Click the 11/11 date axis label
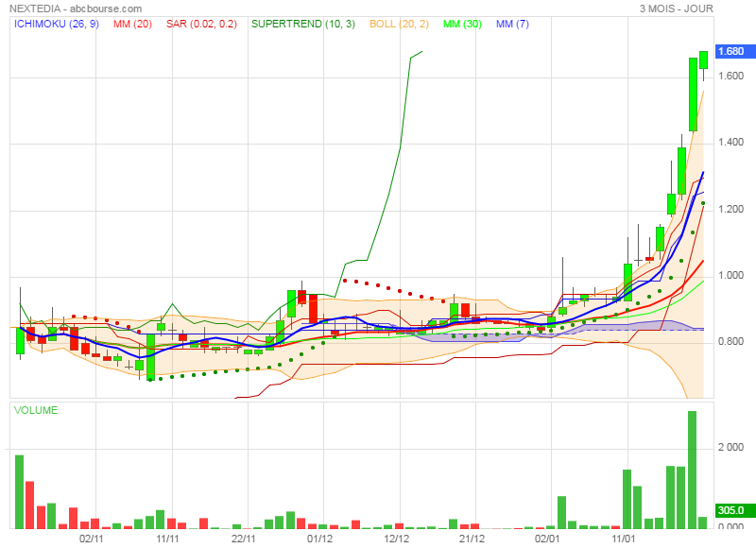 (168, 539)
